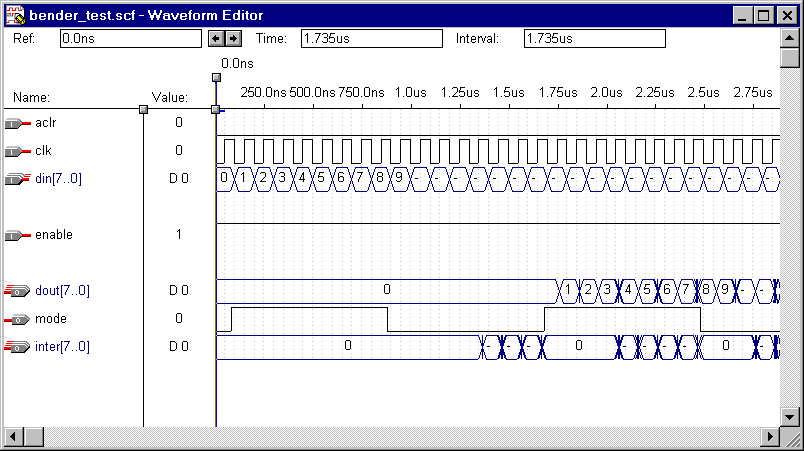Select the dout[7..0] signal name

[x=63, y=291]
